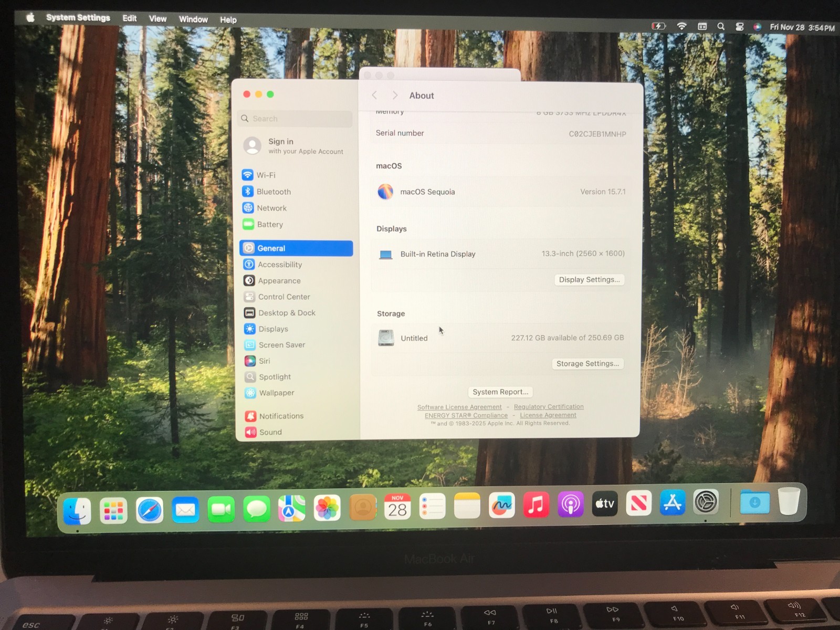Click the Siri icon in the menu bar
Image resolution: width=840 pixels, height=630 pixels.
[758, 27]
